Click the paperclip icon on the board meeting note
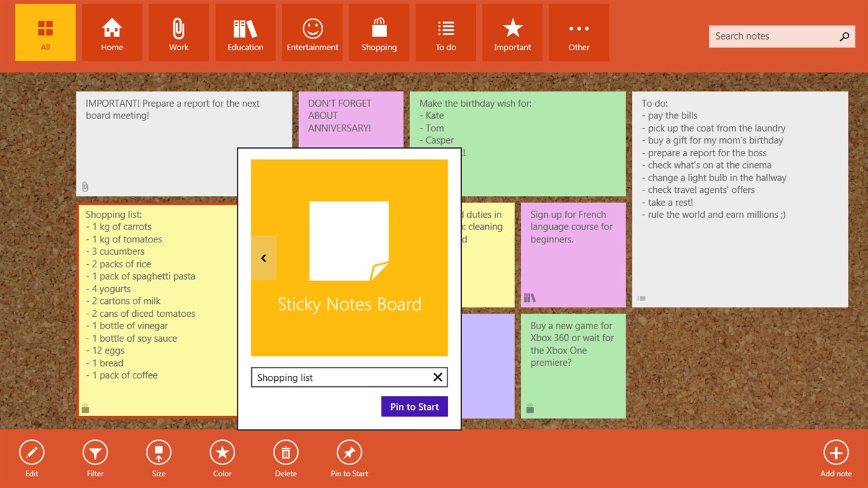868x488 pixels. coord(85,186)
